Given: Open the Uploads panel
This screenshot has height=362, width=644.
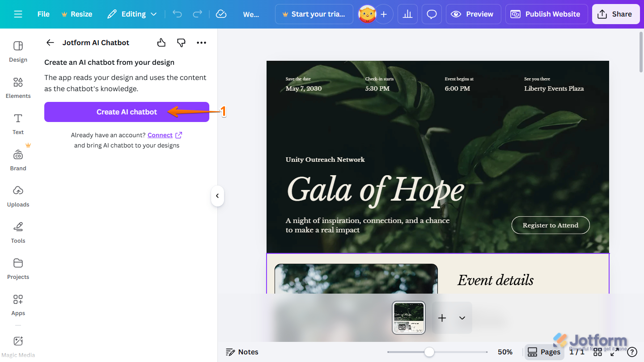Looking at the screenshot, I should tap(18, 195).
